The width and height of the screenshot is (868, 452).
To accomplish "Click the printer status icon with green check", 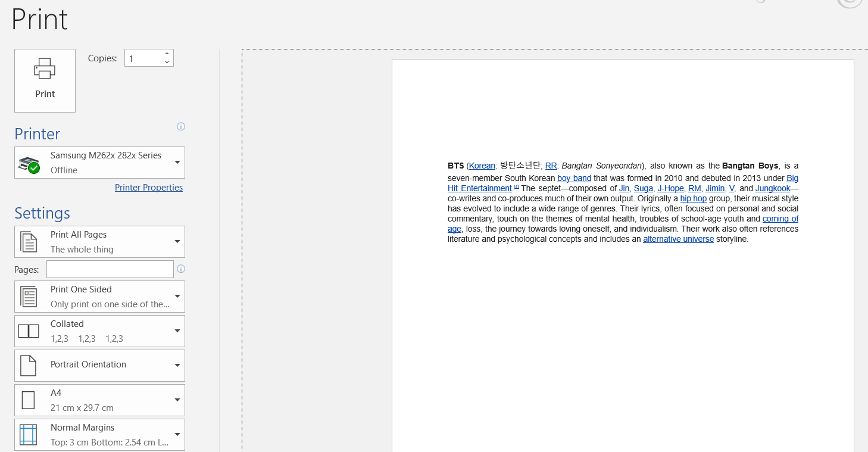I will [29, 165].
